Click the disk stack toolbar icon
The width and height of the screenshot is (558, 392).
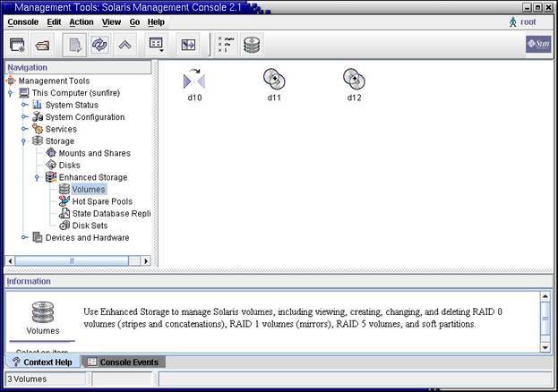click(x=252, y=45)
